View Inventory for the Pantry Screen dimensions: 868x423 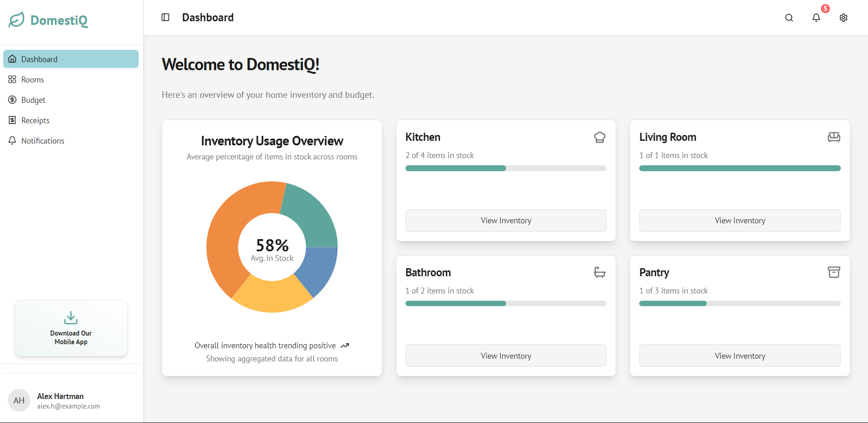[740, 356]
